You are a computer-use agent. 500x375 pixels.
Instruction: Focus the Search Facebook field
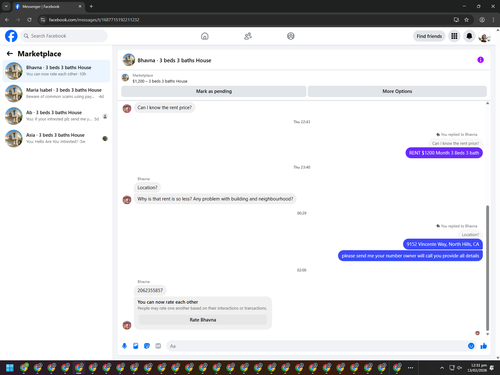coord(64,36)
